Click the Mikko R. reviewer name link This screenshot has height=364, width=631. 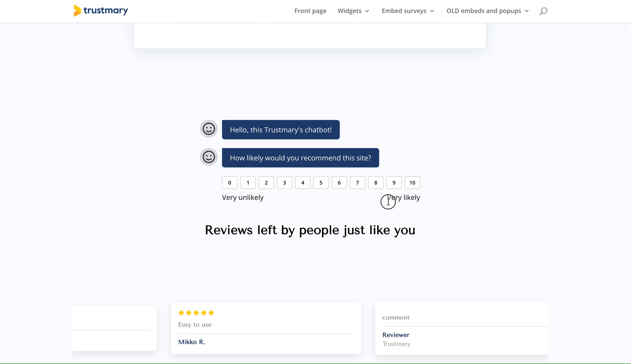tap(191, 342)
